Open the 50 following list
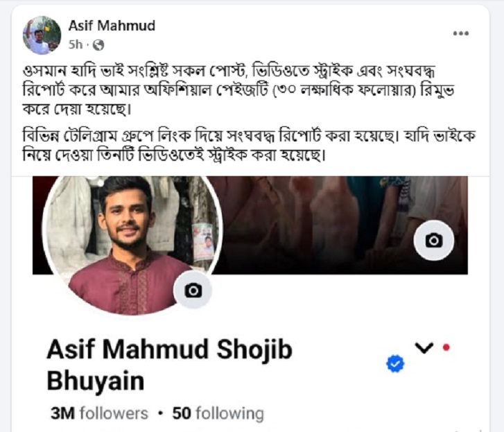Screen dimensions: 504x432 (218, 413)
